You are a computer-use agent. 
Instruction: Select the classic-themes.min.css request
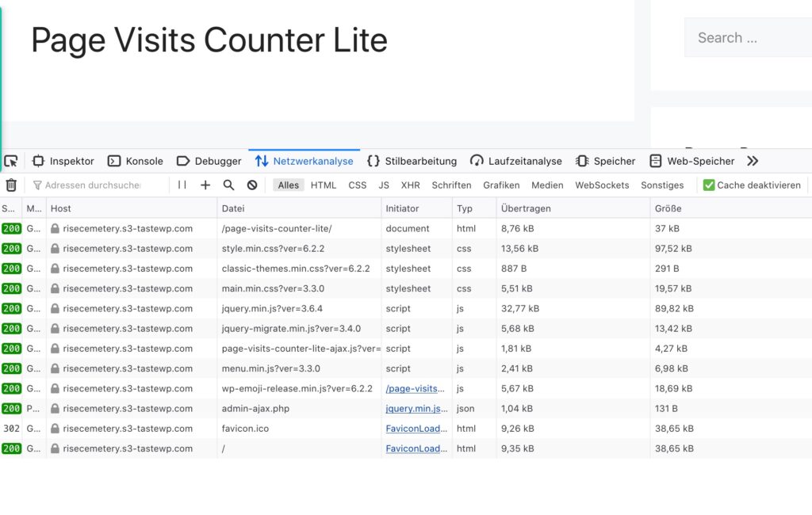pos(406,269)
